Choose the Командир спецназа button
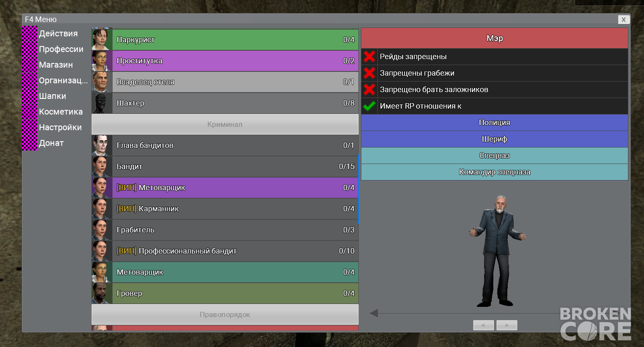The width and height of the screenshot is (644, 347). click(x=495, y=172)
